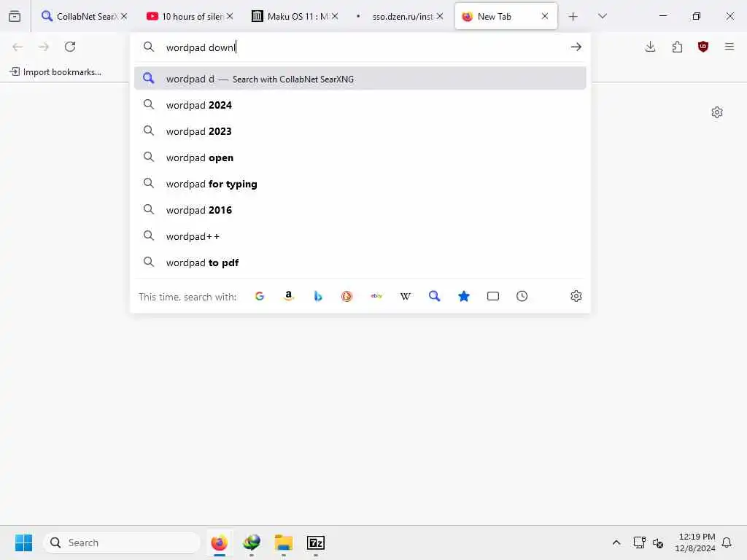The height and width of the screenshot is (560, 747).
Task: Click the Windows taskbar Search box
Action: 122,542
